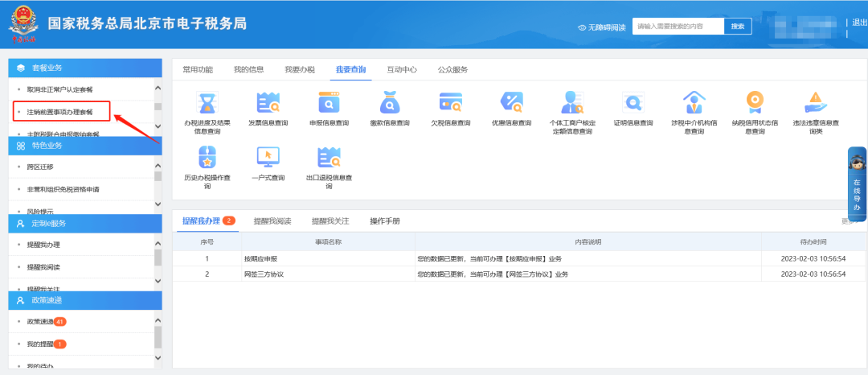The height and width of the screenshot is (375, 868).
Task: Click down arrow of 定制e服务 list scrollbar
Action: coord(158,282)
